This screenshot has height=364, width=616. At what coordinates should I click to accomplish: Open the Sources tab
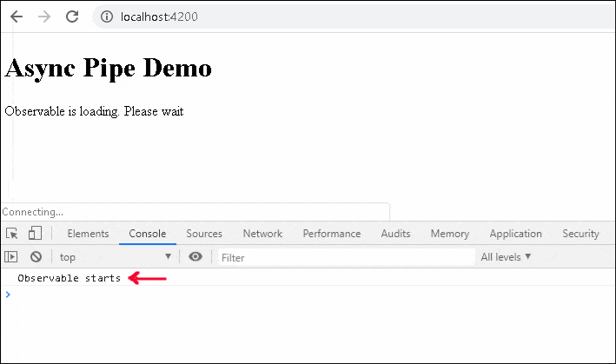point(204,234)
